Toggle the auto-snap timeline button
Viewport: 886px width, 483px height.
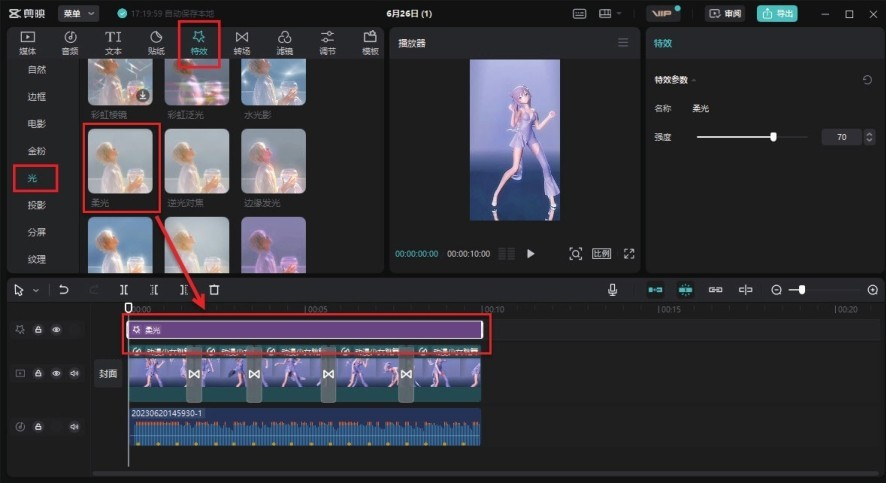click(685, 290)
